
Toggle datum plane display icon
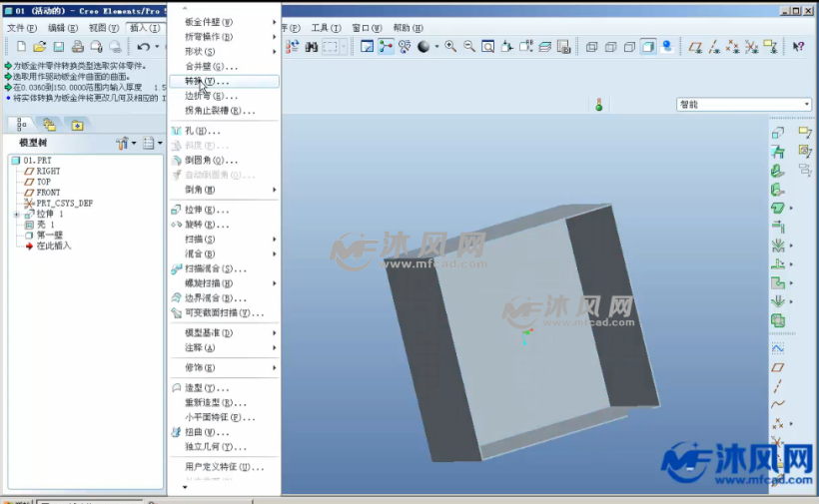pyautogui.click(x=696, y=47)
